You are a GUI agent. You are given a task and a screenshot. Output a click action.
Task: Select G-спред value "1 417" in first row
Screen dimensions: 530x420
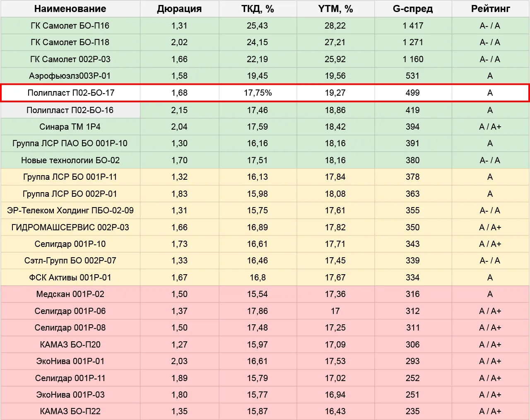click(413, 26)
